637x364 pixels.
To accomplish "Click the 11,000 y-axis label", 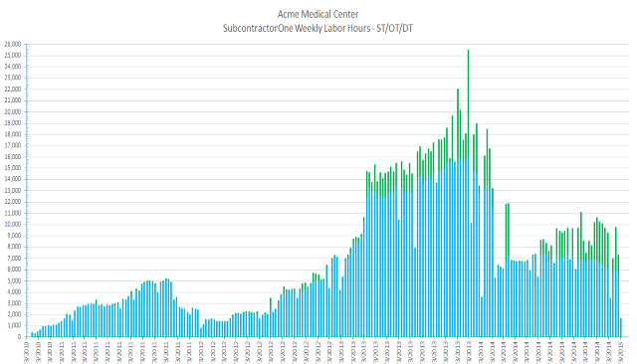I will pyautogui.click(x=13, y=213).
